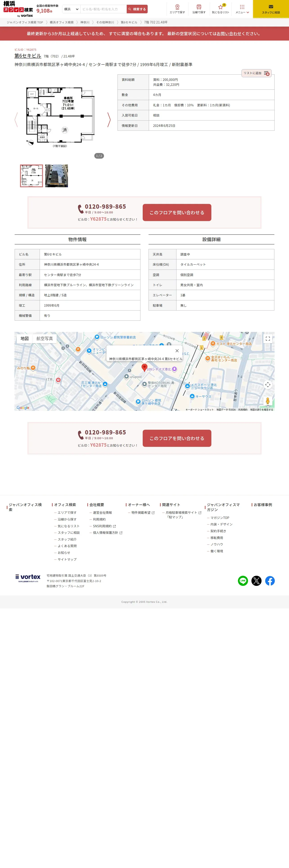Screen dimensions: 289x868
Task: Open footer 個人情報保護方針 link
Action: (x=107, y=533)
